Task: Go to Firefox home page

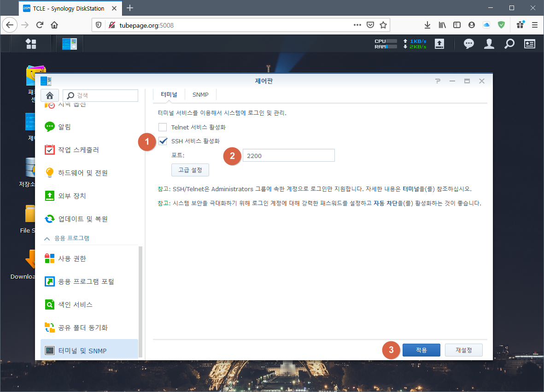Action: tap(54, 25)
